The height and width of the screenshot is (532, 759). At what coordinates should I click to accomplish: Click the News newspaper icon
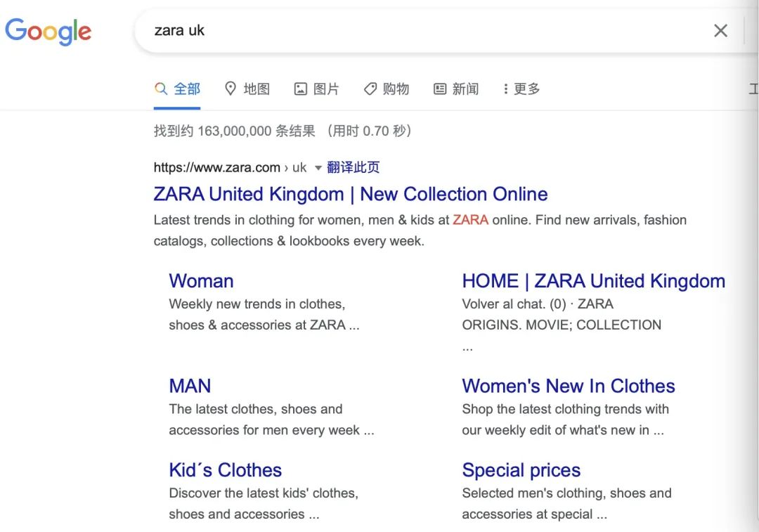click(440, 89)
